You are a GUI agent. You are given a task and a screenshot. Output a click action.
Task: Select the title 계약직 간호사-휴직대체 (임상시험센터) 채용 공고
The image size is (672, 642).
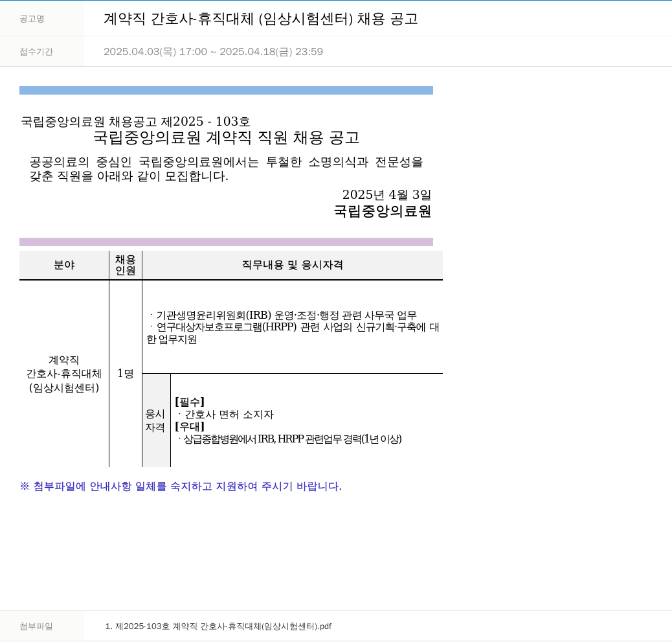(x=260, y=19)
